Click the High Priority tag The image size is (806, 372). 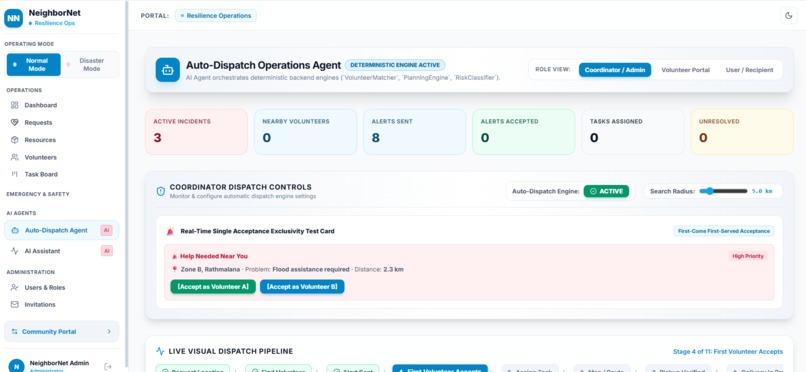click(x=748, y=256)
